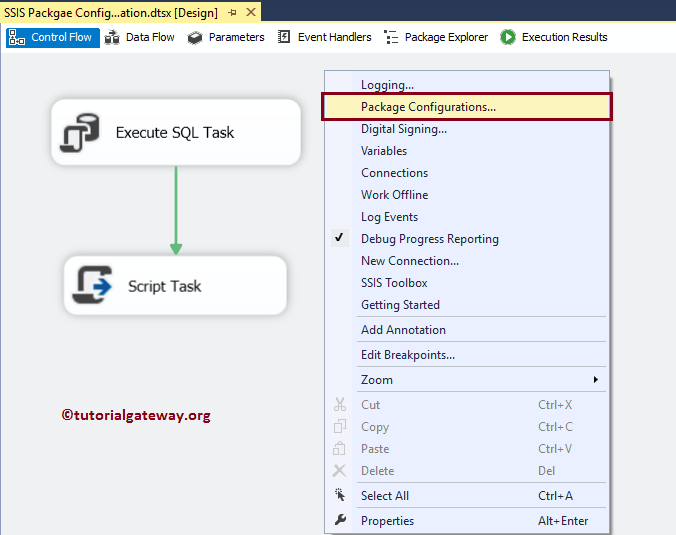Open Properties from the context menu
This screenshot has height=535, width=676.
[x=467, y=521]
